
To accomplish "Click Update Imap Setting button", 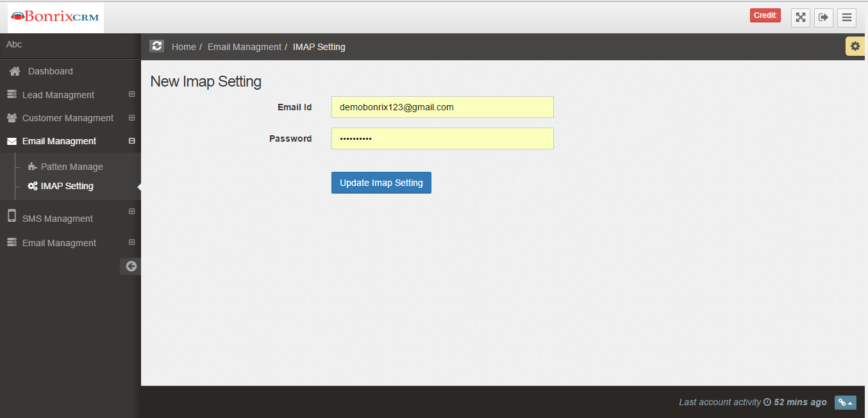I will (381, 183).
